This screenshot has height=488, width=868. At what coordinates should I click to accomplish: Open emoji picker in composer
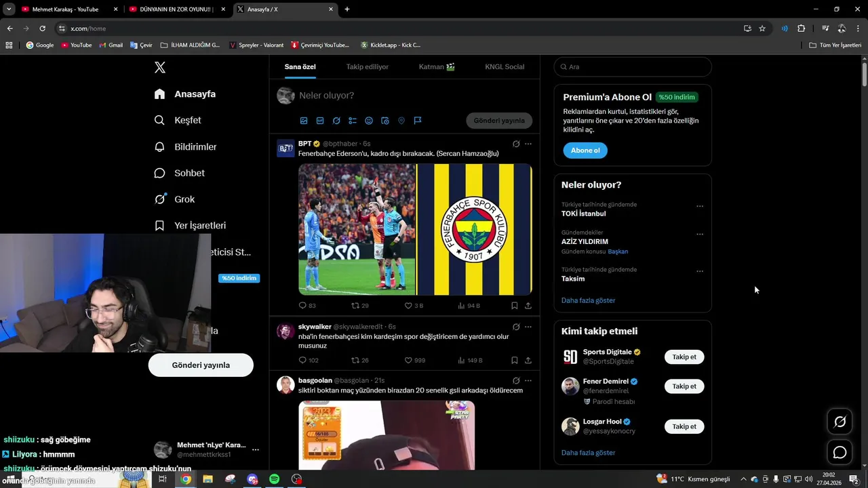[369, 121]
